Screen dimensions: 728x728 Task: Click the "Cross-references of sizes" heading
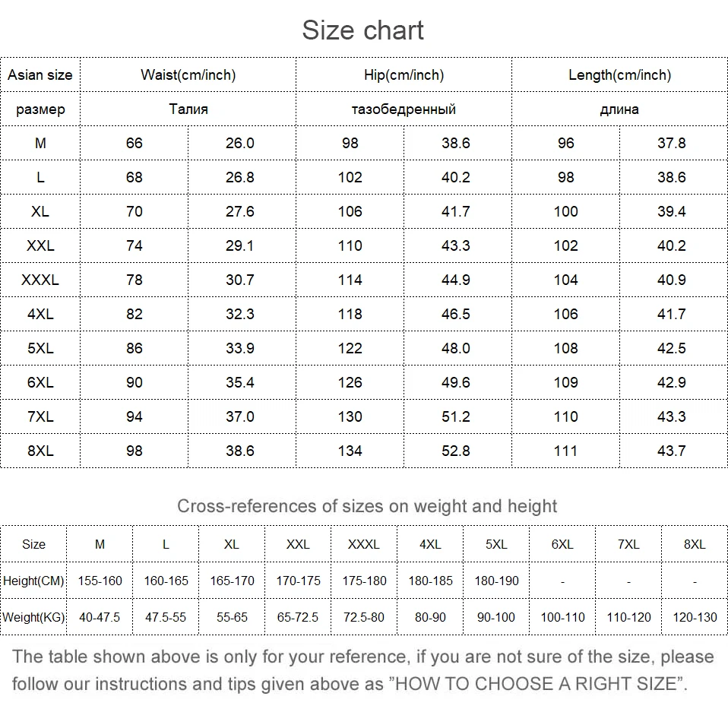pyautogui.click(x=367, y=506)
